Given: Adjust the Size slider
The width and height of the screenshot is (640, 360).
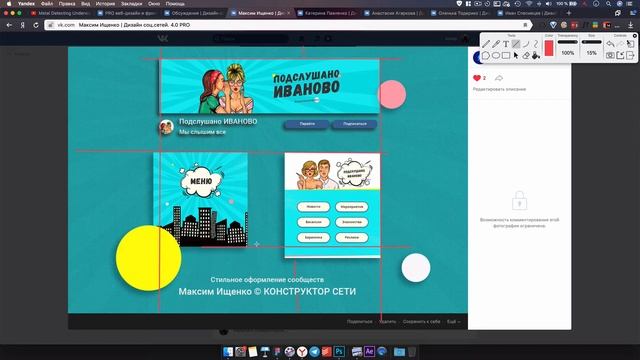Looking at the screenshot, I should click(x=591, y=42).
